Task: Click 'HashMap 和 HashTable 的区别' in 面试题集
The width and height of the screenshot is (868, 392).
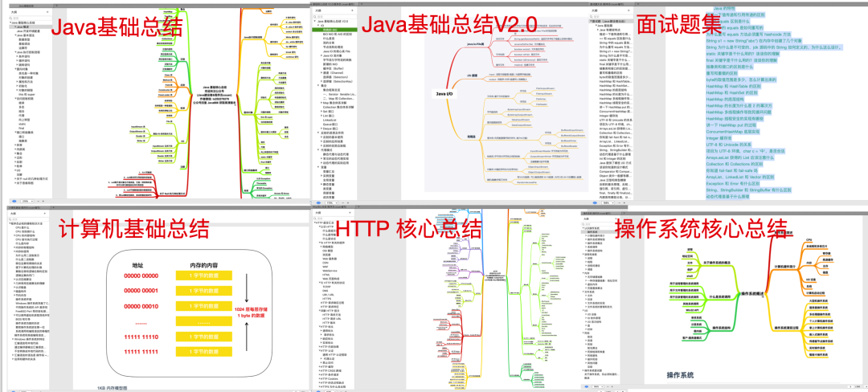Action: click(735, 86)
